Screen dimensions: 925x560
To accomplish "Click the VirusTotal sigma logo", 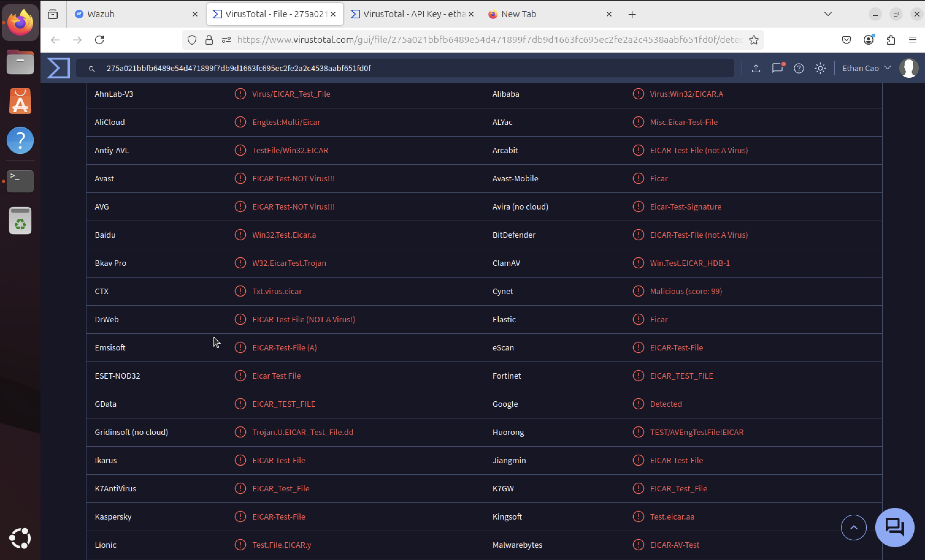I will [x=59, y=68].
